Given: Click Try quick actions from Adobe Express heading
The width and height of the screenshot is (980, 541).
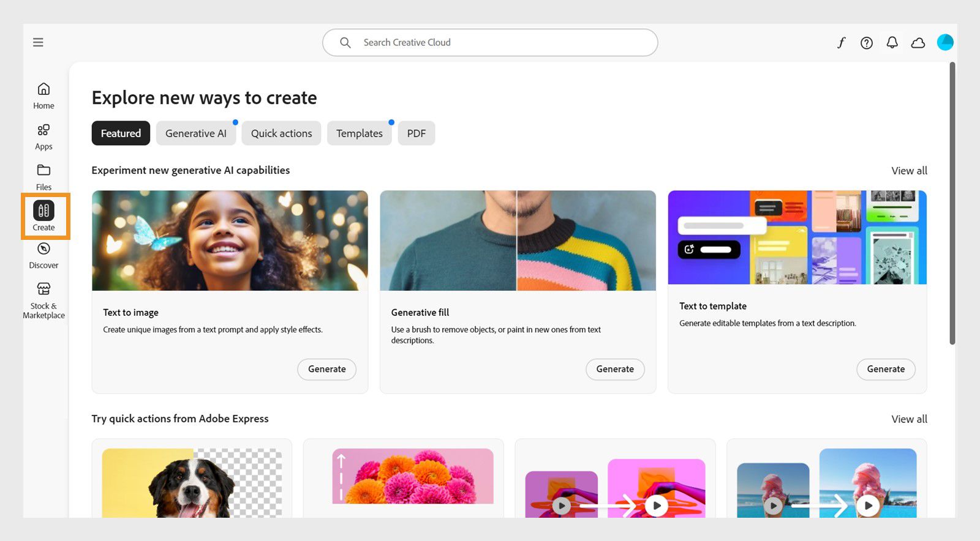Looking at the screenshot, I should click(x=180, y=419).
